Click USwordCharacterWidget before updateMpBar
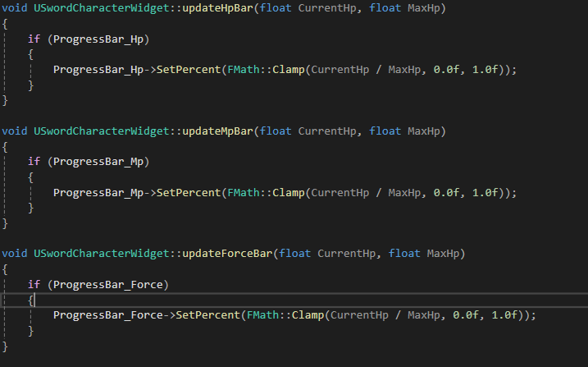Viewport: 588px width, 367px height. pyautogui.click(x=102, y=131)
